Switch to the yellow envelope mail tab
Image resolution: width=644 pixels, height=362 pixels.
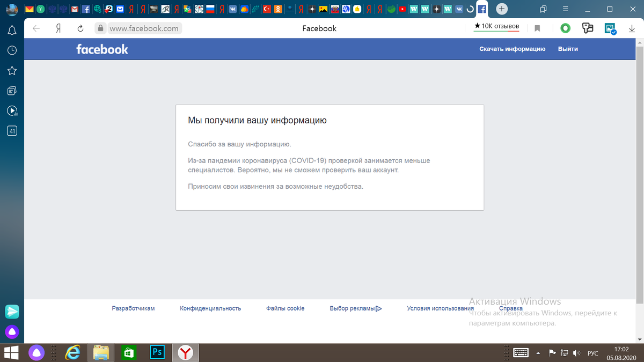pos(29,9)
